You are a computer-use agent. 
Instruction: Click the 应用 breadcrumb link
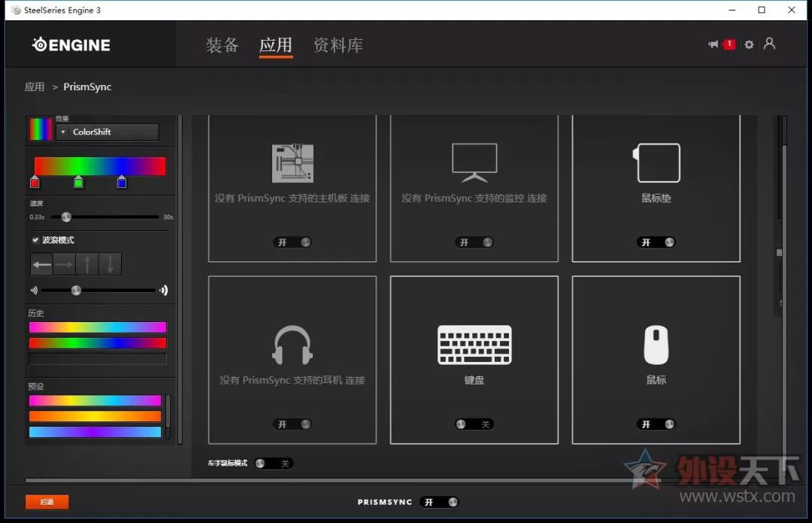(35, 87)
